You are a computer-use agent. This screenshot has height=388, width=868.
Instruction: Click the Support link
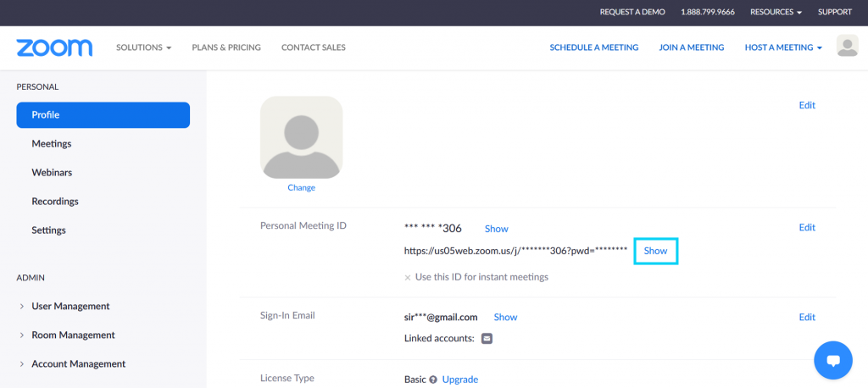tap(835, 12)
